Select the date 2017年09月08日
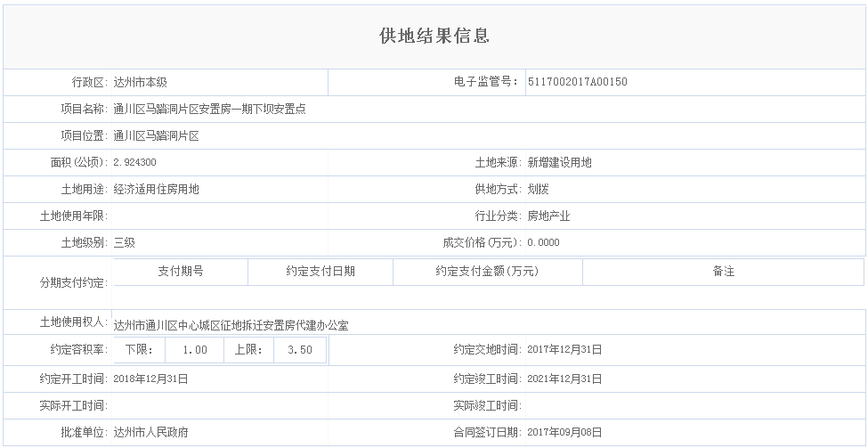 [564, 432]
